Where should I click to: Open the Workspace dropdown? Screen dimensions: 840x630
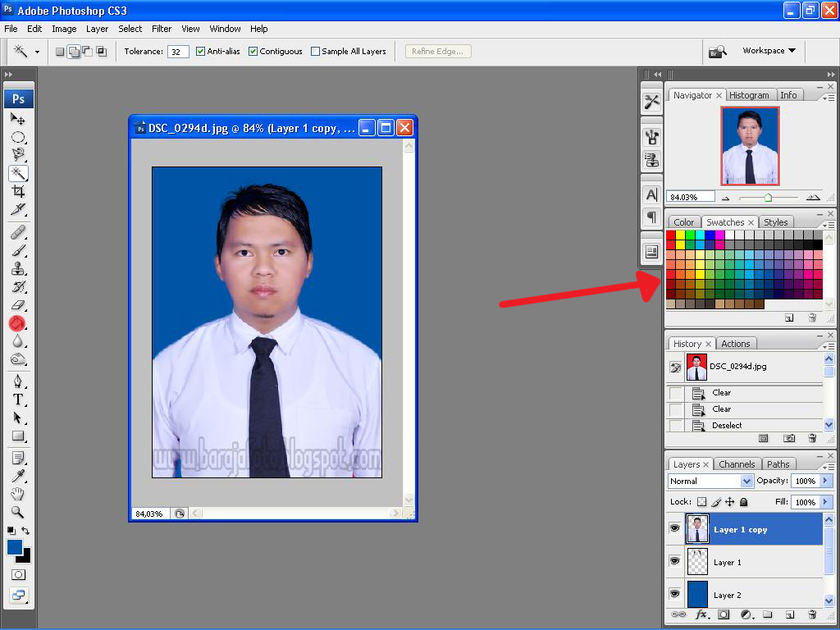click(x=768, y=51)
